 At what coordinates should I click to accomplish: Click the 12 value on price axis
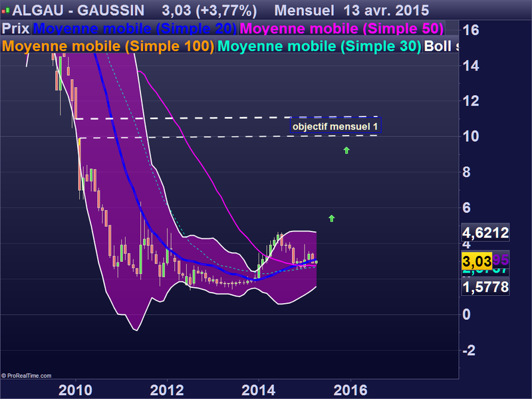471,101
